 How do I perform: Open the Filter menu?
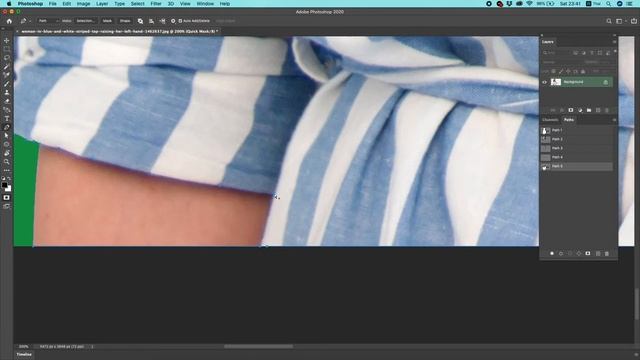pyautogui.click(x=156, y=4)
